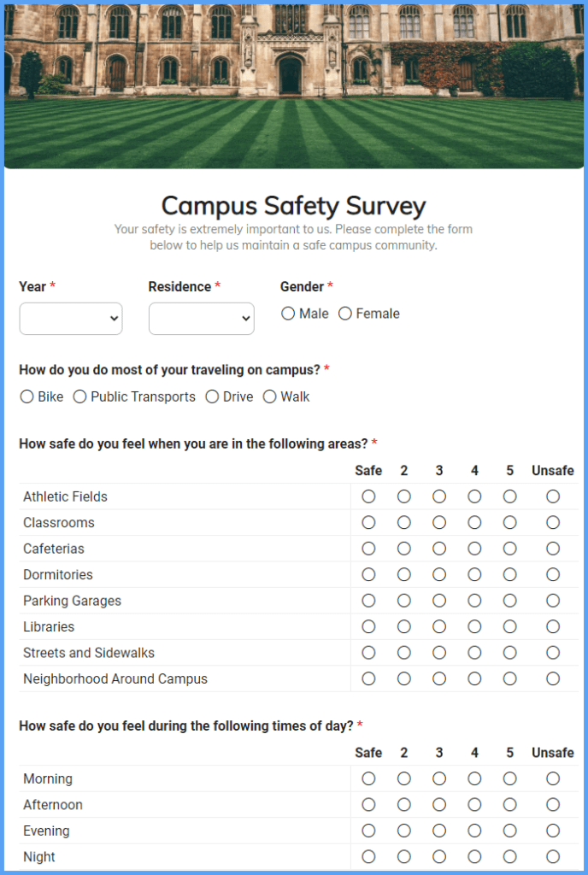
Task: Select Drive as travel option
Action: click(x=209, y=396)
